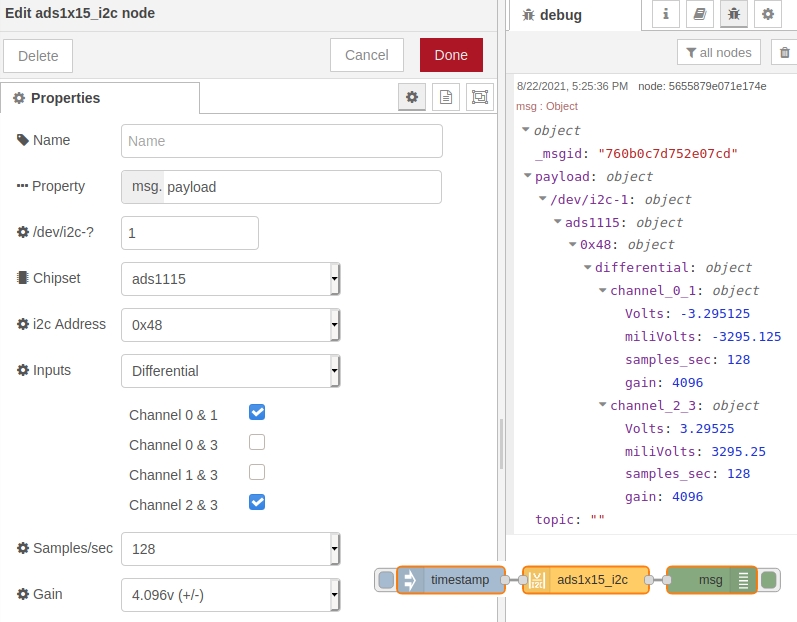Viewport: 797px width, 622px height.
Task: Click the Volts -3.295125 value
Action: [x=715, y=314]
